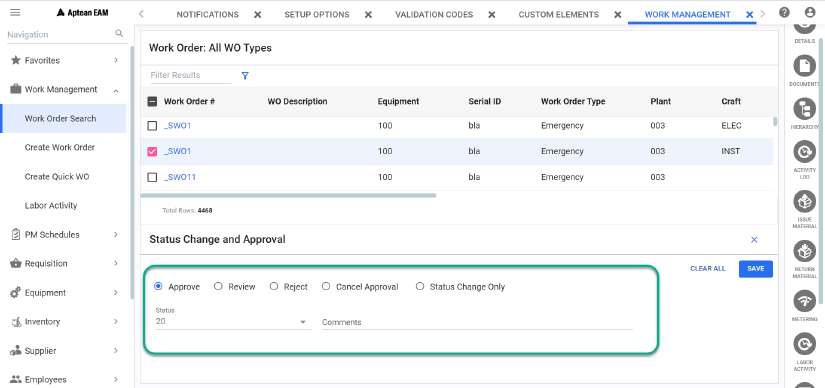
Task: Click the Clear All button
Action: pos(708,269)
